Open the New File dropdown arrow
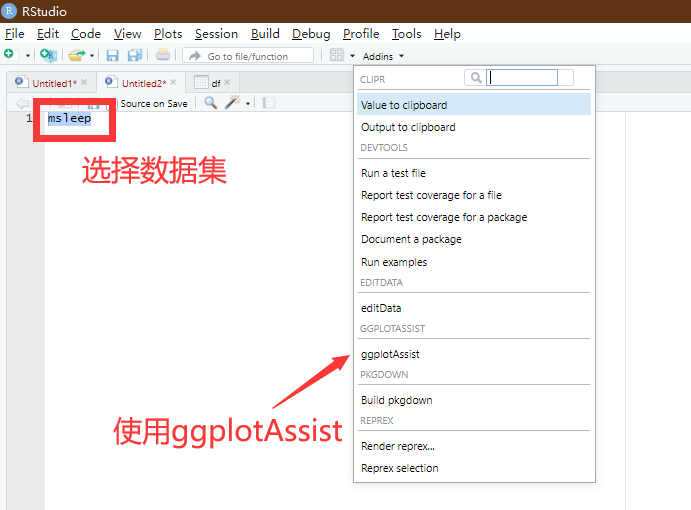The height and width of the screenshot is (510, 691). (28, 56)
